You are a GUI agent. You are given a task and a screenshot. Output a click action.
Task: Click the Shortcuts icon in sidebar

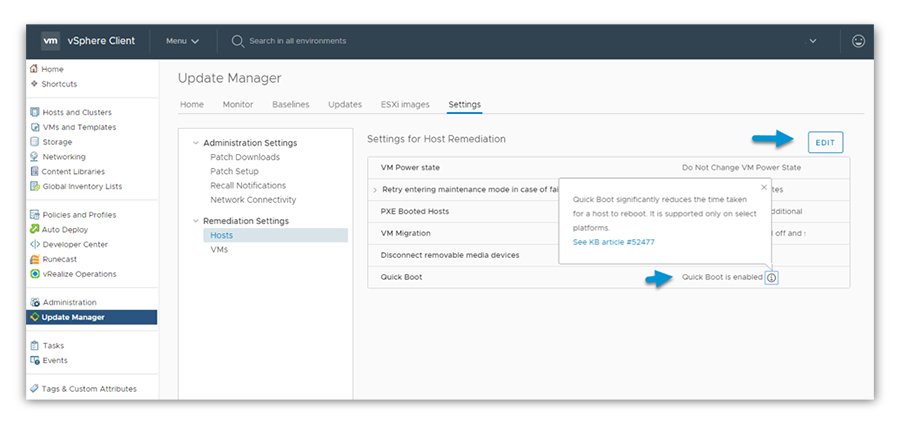point(34,84)
